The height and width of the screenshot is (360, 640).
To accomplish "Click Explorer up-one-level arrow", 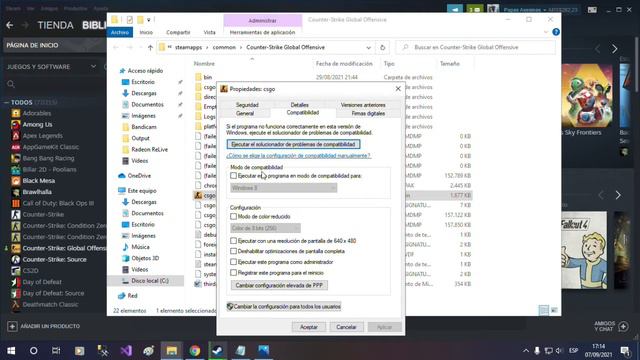I will [150, 47].
